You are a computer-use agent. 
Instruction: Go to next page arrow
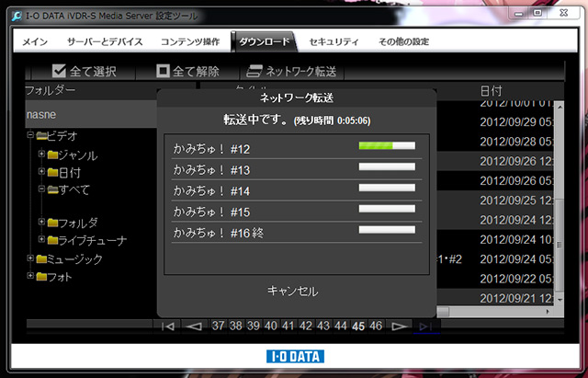[399, 326]
